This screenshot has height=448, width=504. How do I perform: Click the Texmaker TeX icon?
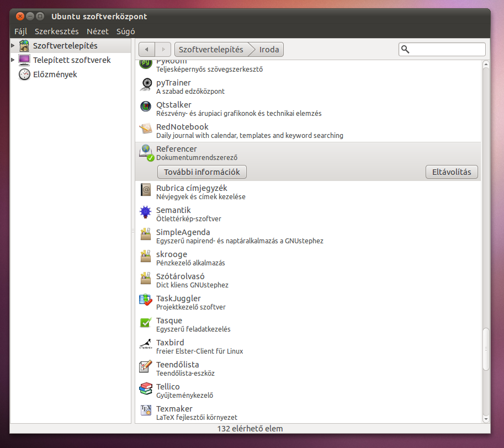pos(146,410)
